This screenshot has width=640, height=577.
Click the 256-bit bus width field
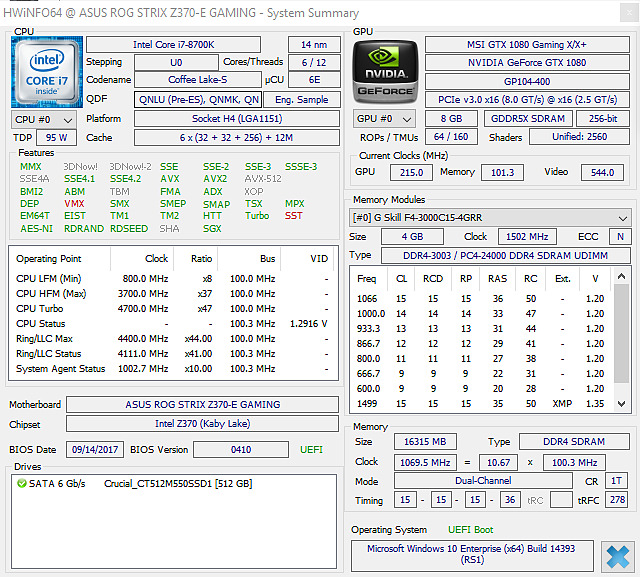point(603,119)
